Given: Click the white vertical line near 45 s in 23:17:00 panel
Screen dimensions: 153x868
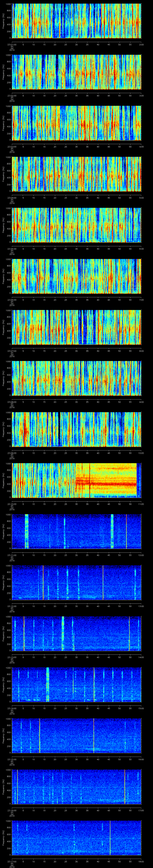Looking at the screenshot, I should [110, 838].
